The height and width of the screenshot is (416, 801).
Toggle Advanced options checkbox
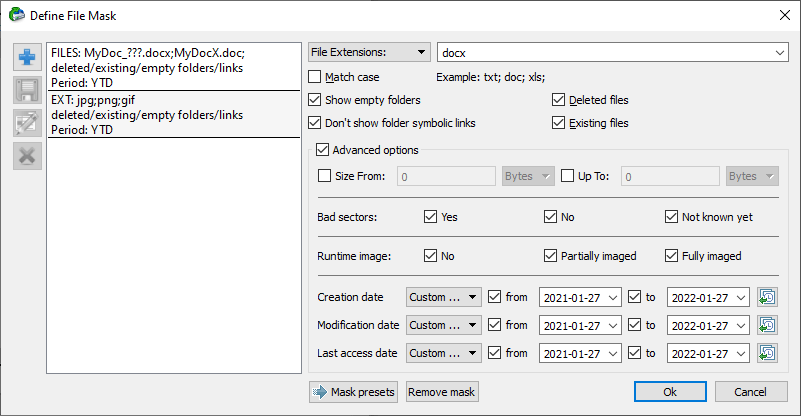(x=322, y=150)
